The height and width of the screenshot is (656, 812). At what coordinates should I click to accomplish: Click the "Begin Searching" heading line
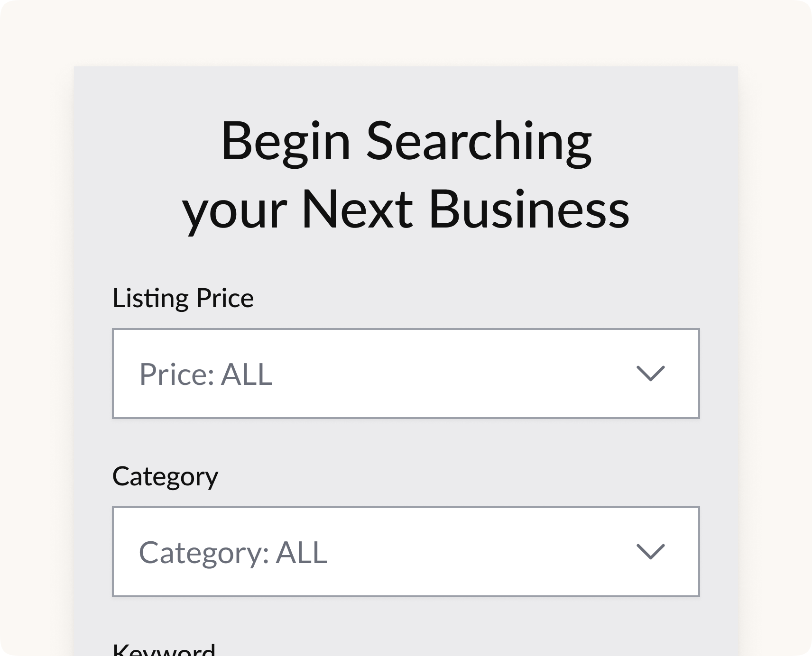tap(406, 142)
